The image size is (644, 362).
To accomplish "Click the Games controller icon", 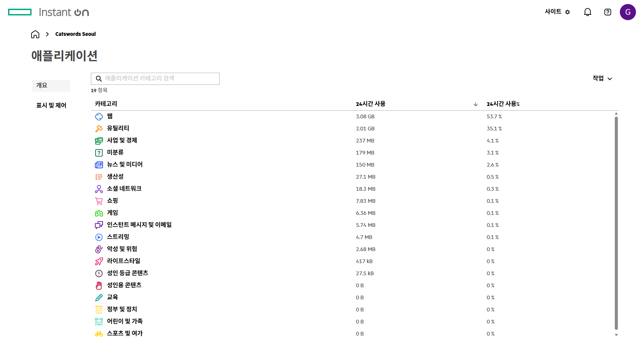I will 99,213.
